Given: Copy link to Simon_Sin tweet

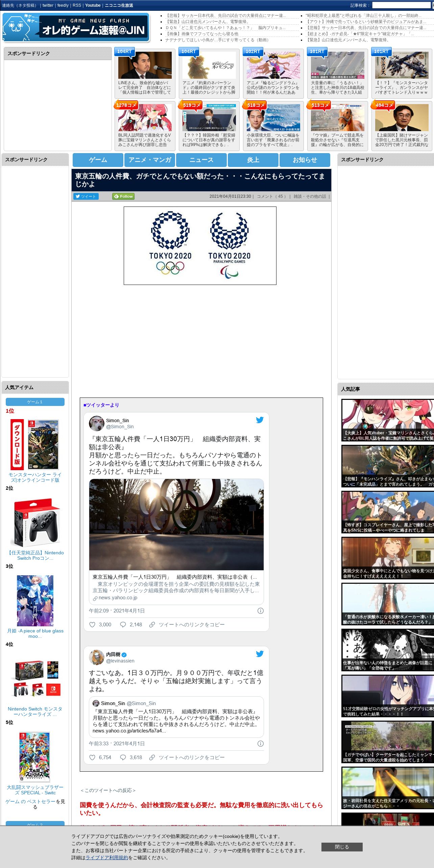Looking at the screenshot, I should click(x=187, y=625).
